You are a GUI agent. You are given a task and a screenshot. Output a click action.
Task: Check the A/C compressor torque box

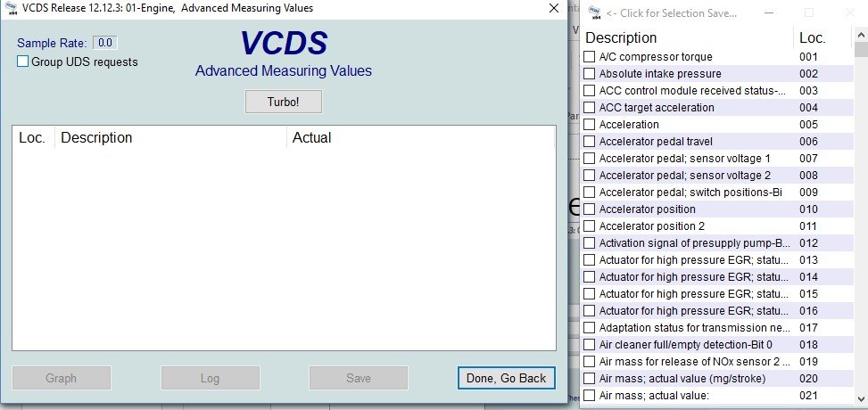[589, 57]
